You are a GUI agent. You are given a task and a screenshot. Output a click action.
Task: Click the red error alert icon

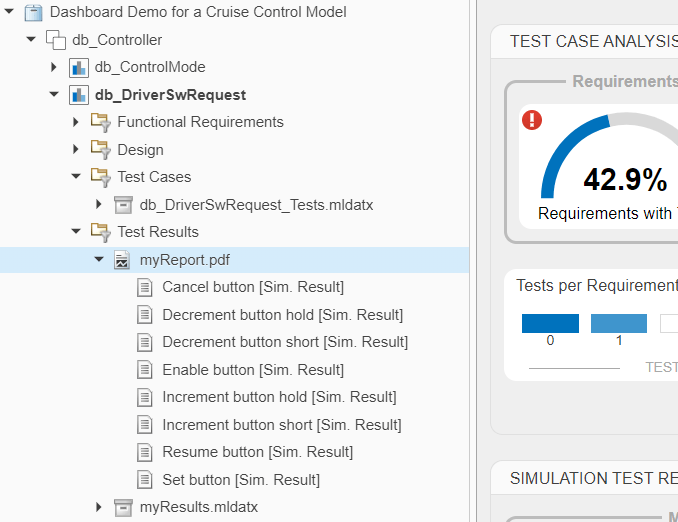coord(532,120)
